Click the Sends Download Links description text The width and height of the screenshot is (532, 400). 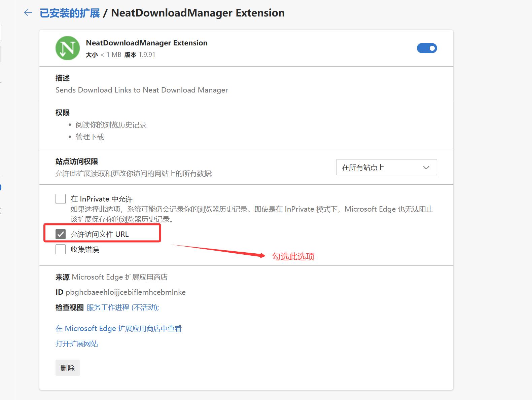pos(142,90)
